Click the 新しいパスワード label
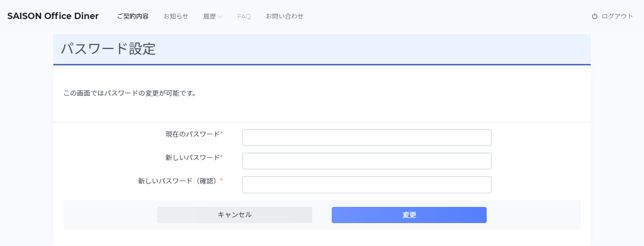The image size is (644, 246). (193, 157)
